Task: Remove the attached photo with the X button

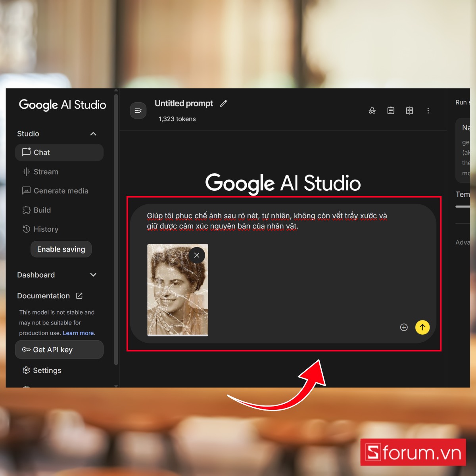Action: (197, 255)
